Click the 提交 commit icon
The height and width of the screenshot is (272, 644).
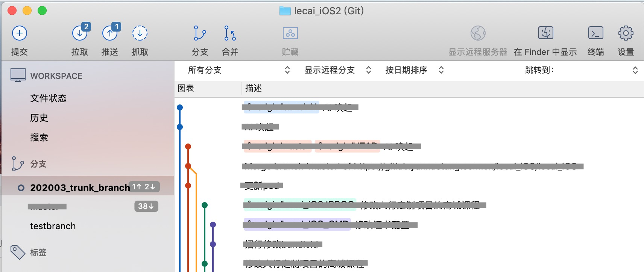(20, 33)
